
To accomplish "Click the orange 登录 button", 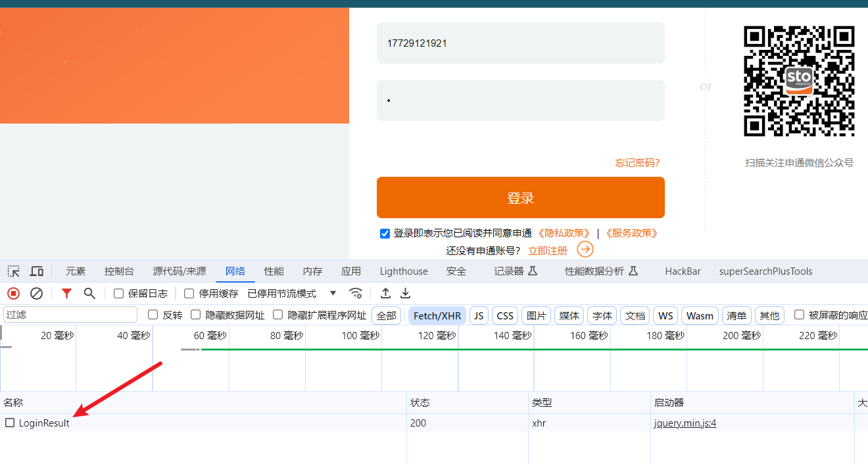I will tap(521, 197).
